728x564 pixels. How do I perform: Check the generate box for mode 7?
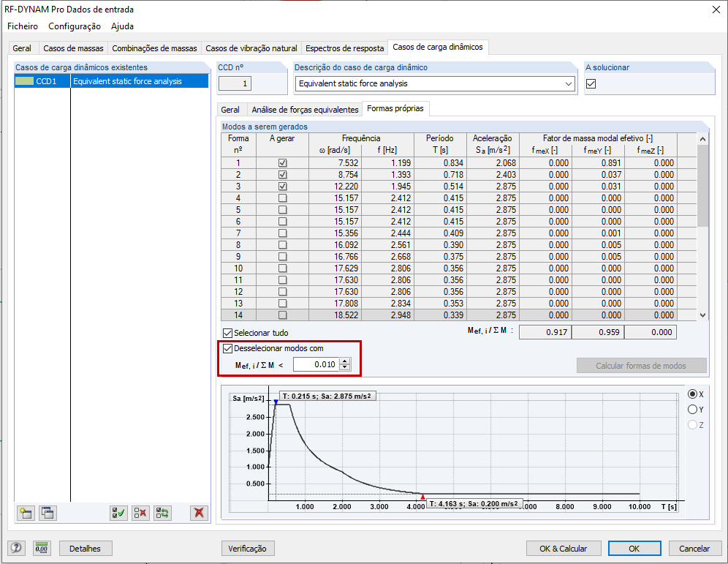[x=282, y=233]
